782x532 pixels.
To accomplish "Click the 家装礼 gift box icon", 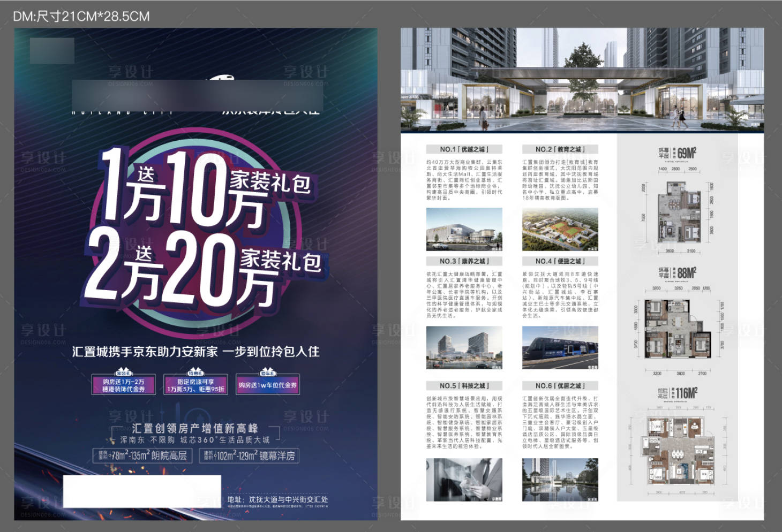I will click(124, 373).
